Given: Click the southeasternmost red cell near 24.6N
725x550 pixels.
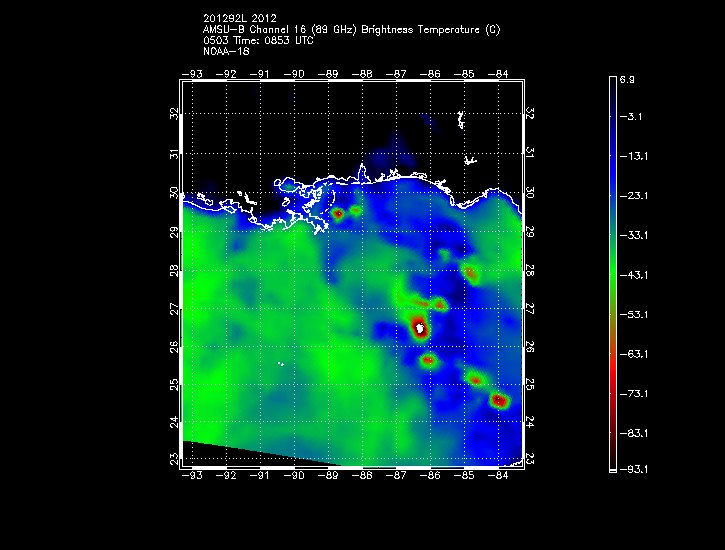Looking at the screenshot, I should tap(499, 400).
